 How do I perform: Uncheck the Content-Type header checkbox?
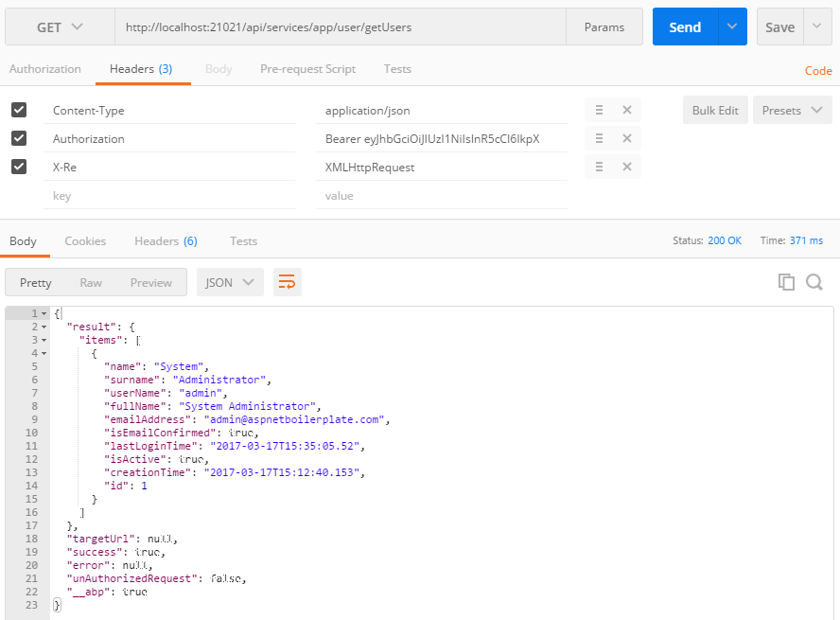[19, 110]
